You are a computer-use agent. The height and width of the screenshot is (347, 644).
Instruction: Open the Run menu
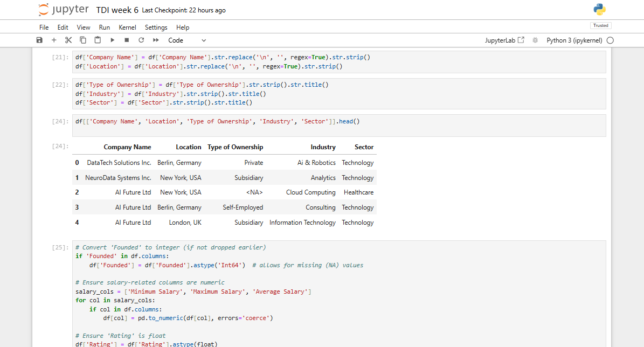coord(105,27)
